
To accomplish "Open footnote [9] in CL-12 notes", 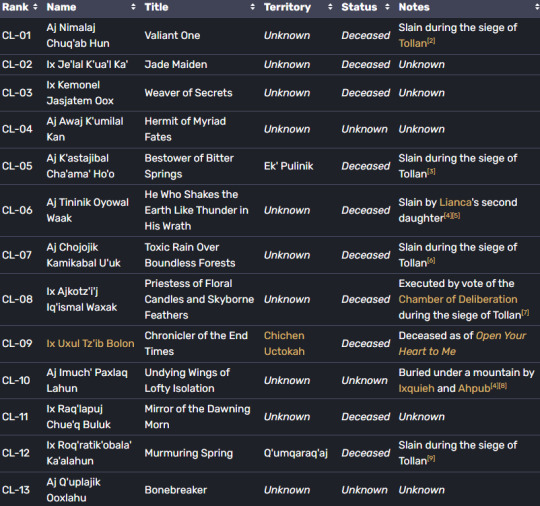I will 431,458.
